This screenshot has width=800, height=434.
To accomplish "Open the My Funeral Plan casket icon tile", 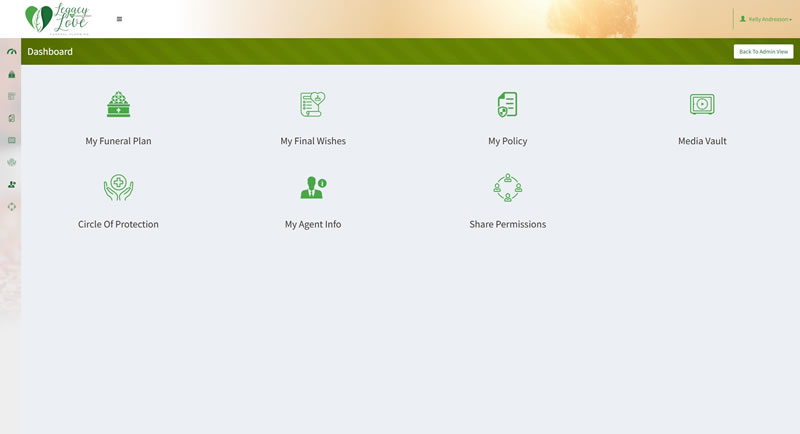I will pyautogui.click(x=118, y=104).
